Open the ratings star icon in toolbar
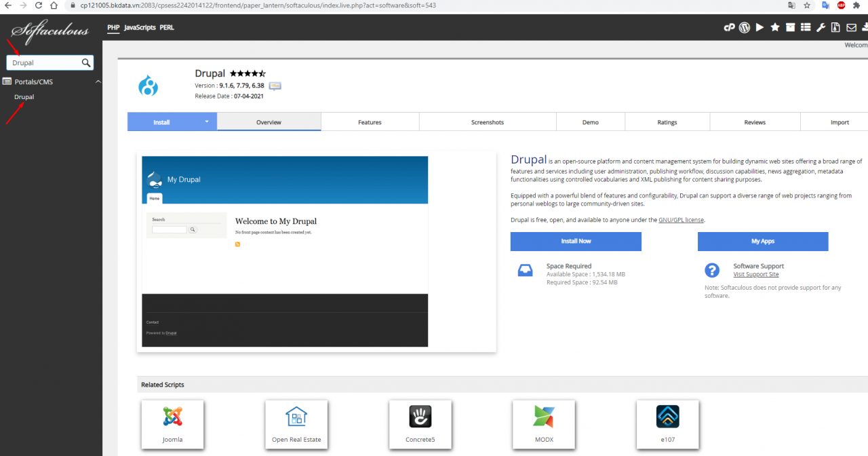This screenshot has height=456, width=868. [x=775, y=28]
